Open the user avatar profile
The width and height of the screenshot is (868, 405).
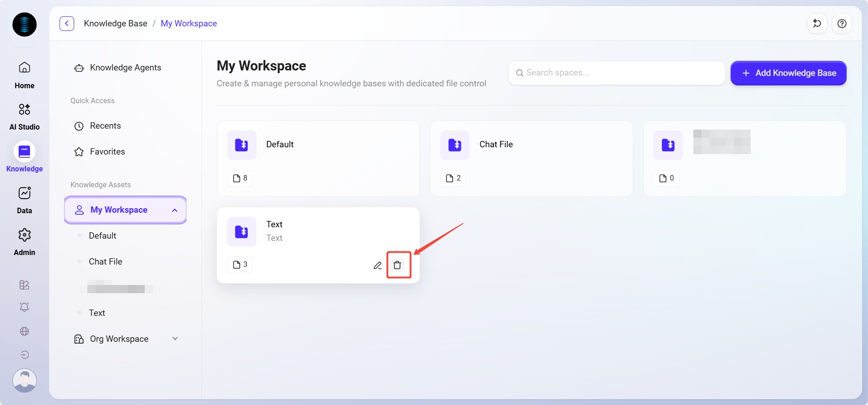25,380
